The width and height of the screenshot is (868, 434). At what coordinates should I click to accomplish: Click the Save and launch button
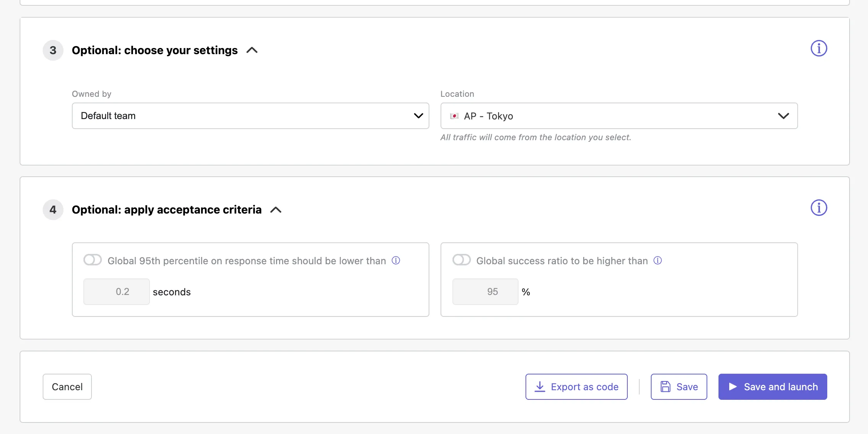[780, 387]
